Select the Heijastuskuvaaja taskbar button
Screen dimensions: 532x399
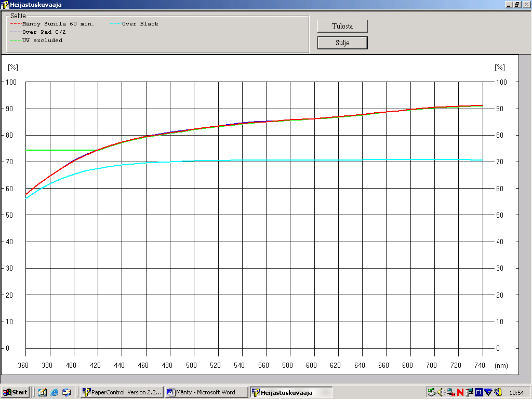click(x=291, y=392)
